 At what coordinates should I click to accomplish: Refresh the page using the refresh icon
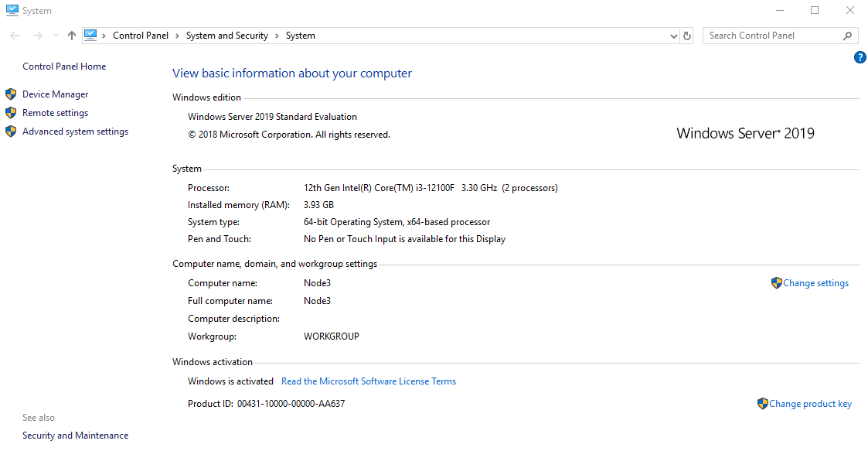[x=686, y=36]
